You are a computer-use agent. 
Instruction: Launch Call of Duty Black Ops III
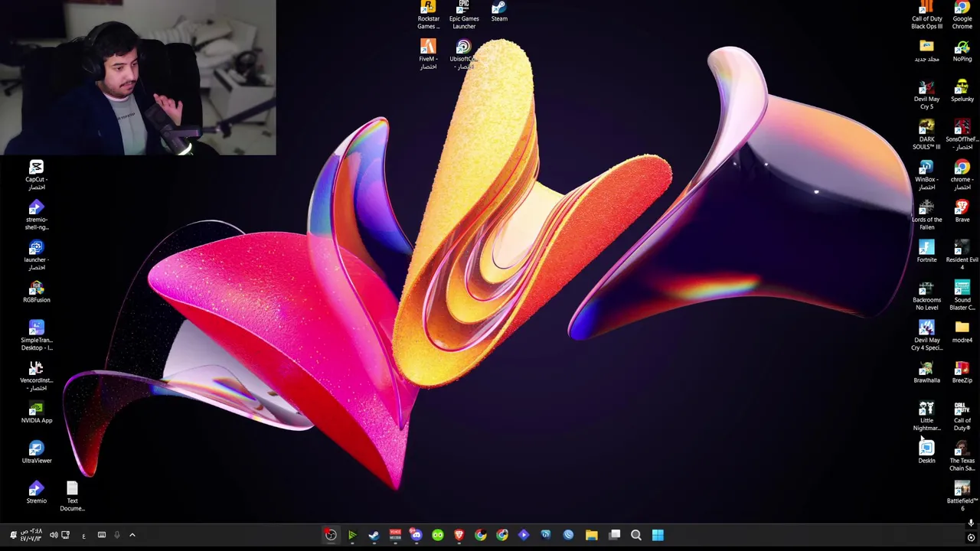tap(926, 15)
